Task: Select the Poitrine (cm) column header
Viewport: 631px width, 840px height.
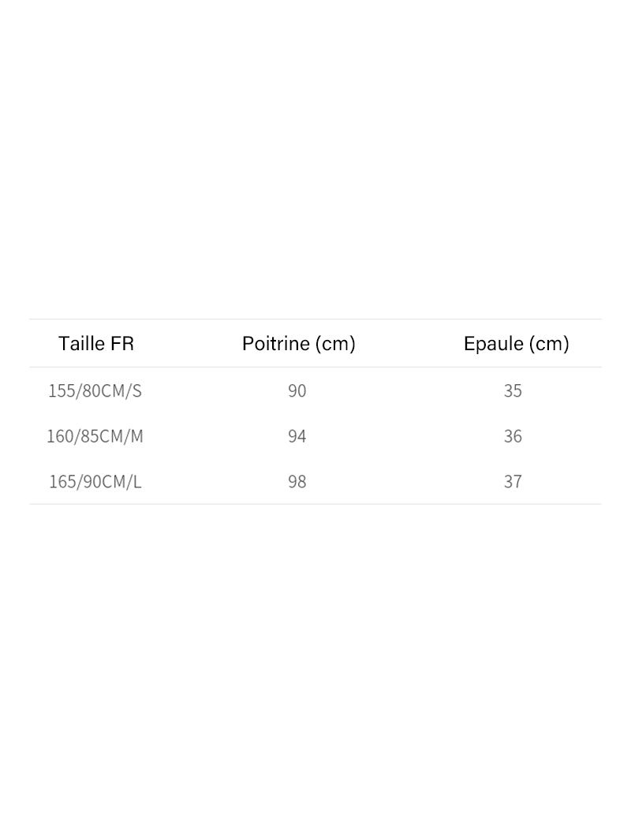Action: click(299, 343)
